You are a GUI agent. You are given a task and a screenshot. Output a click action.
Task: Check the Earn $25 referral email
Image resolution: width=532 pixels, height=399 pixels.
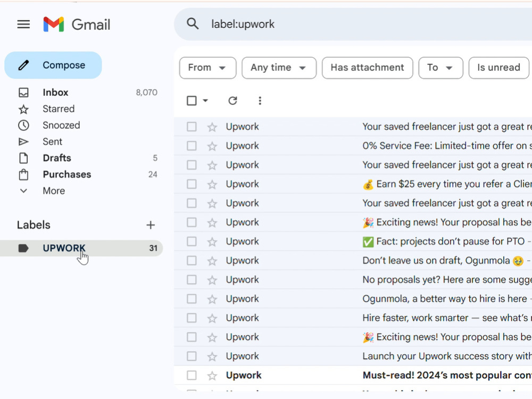point(192,184)
